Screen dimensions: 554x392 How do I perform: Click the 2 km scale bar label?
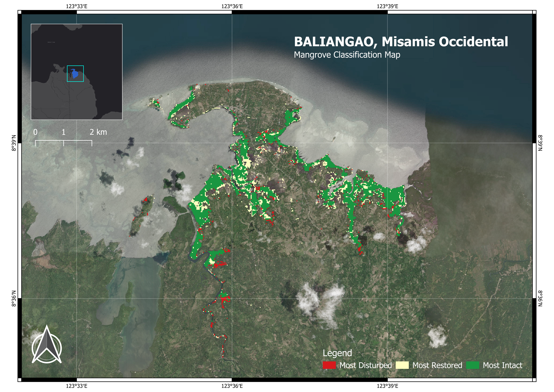98,132
